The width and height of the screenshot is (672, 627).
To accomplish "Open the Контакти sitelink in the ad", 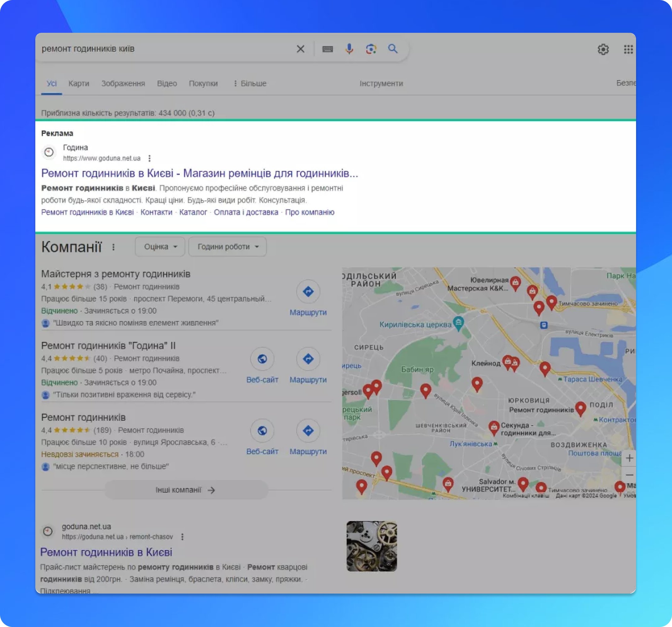I will click(x=156, y=212).
